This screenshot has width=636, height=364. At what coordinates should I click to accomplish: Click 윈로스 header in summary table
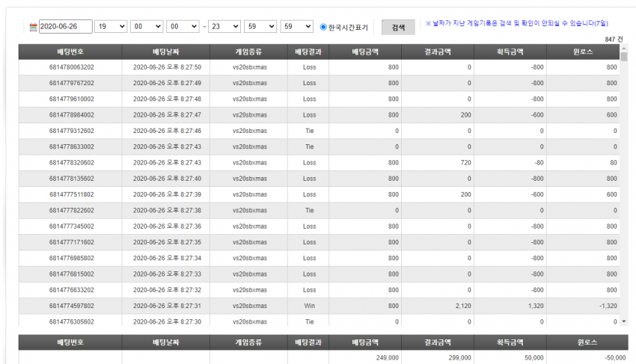[587, 342]
